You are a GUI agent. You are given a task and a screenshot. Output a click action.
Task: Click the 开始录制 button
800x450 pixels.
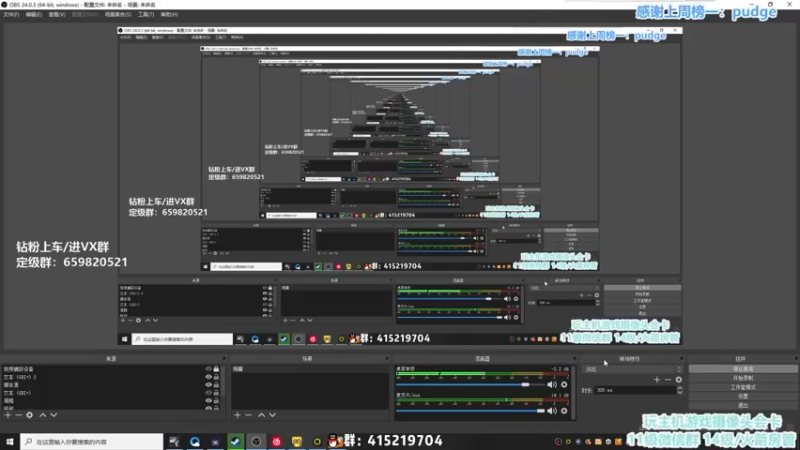point(743,378)
